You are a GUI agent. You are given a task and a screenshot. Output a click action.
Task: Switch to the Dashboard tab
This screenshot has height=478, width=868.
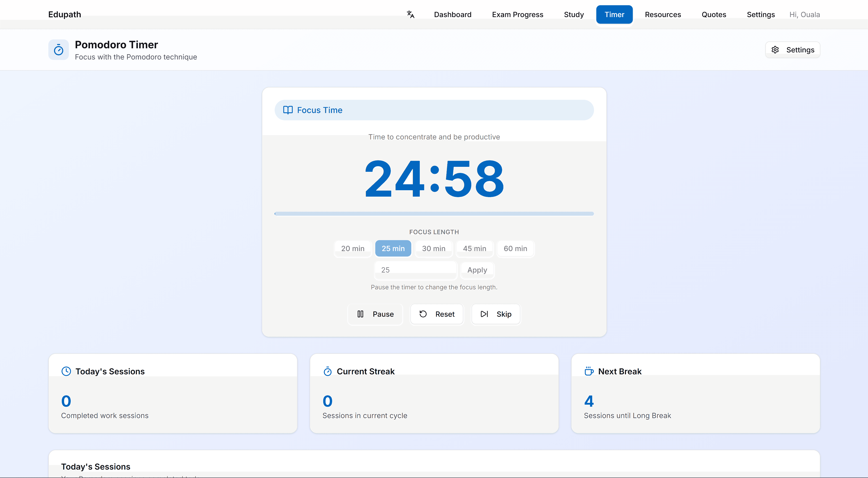click(453, 15)
